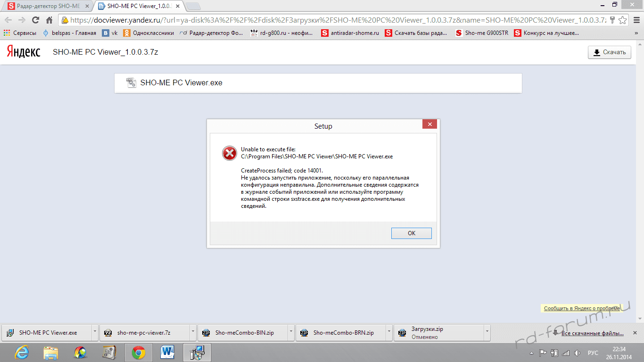Image resolution: width=644 pixels, height=362 pixels.
Task: Go forward in browser history
Action: (22, 20)
